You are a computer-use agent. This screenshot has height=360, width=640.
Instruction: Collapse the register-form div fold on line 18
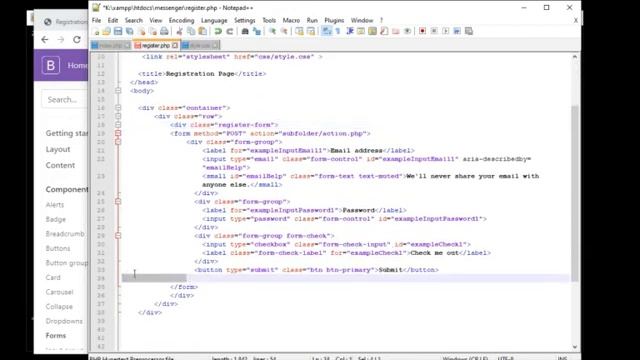[x=118, y=125]
